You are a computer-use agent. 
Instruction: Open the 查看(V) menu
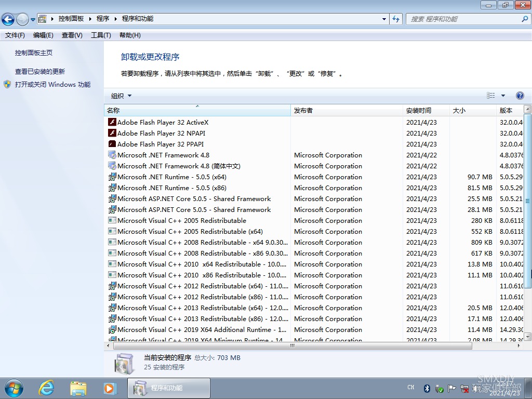coord(72,35)
